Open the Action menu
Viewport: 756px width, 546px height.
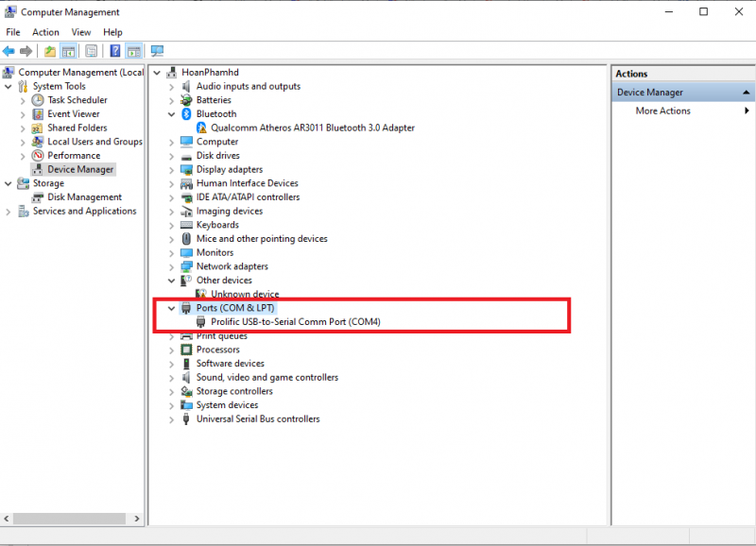(x=45, y=32)
